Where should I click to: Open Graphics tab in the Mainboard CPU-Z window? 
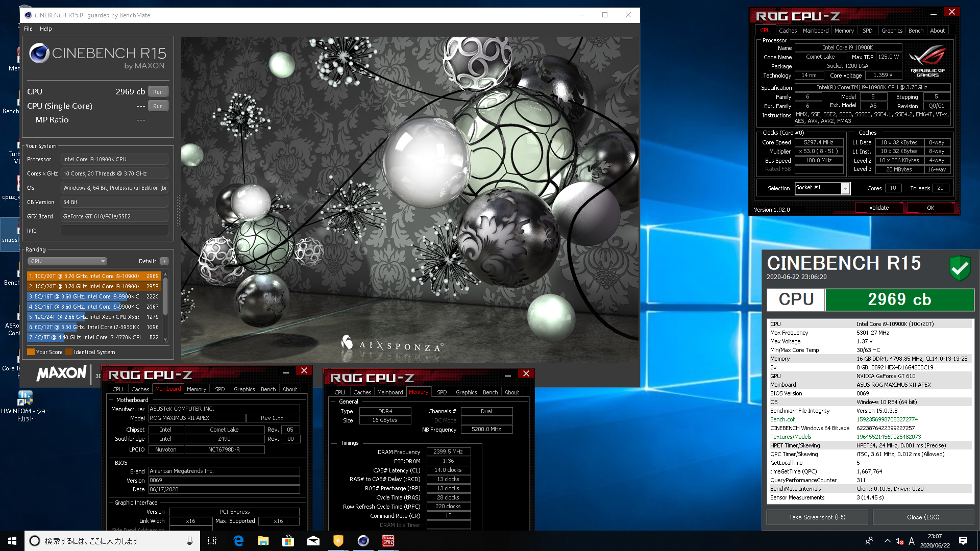[x=244, y=389]
